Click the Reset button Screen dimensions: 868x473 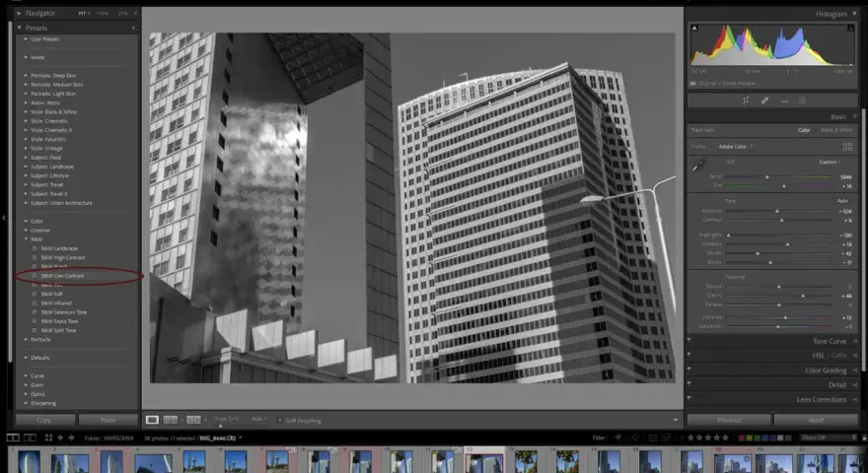point(816,420)
